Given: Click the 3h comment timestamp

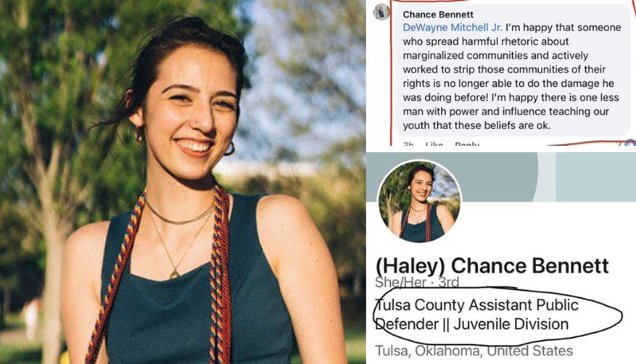Looking at the screenshot, I should coord(408,144).
